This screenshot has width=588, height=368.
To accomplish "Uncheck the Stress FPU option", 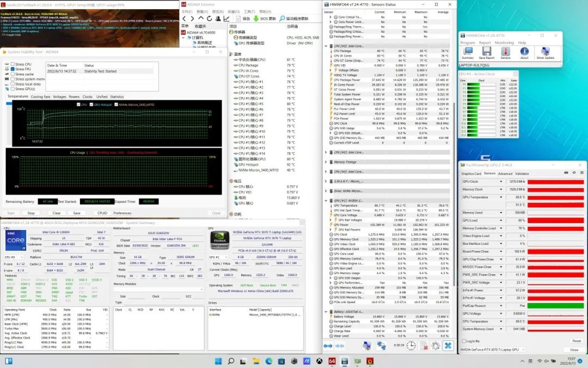I will click(x=13, y=69).
